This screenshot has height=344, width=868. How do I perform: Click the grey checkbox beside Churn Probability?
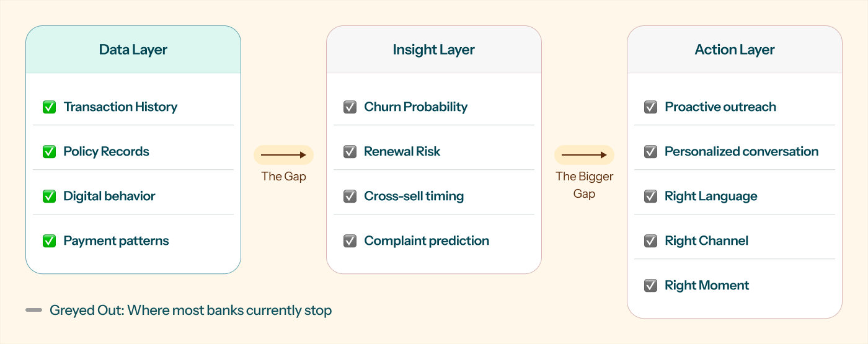(x=350, y=107)
